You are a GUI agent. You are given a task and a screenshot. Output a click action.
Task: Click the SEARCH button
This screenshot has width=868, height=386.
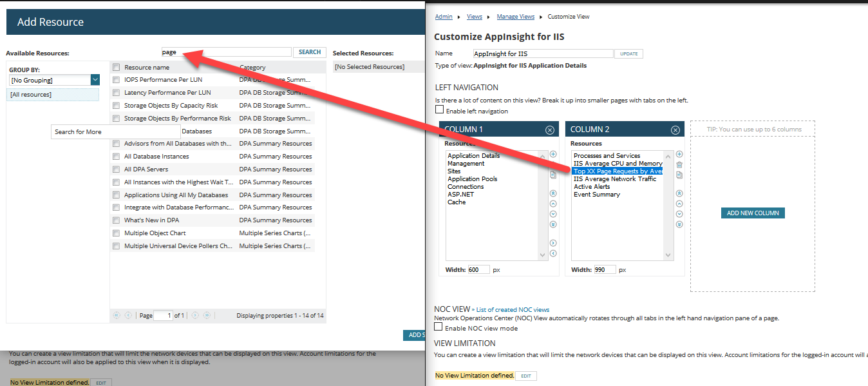pos(310,52)
